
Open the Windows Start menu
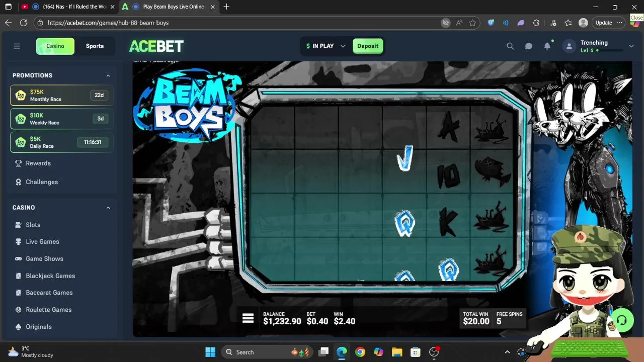[210, 352]
